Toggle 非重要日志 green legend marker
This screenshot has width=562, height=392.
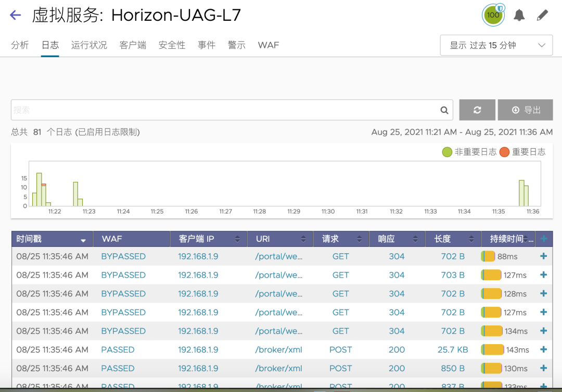[447, 152]
